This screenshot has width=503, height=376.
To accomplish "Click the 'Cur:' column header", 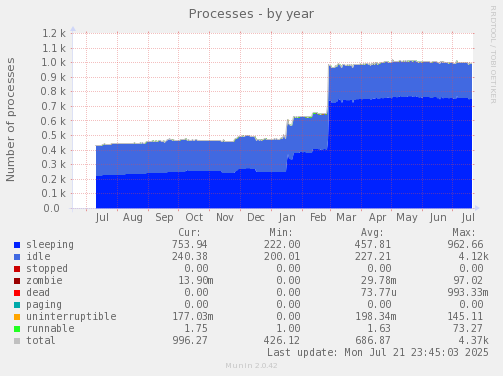I will pos(189,233).
